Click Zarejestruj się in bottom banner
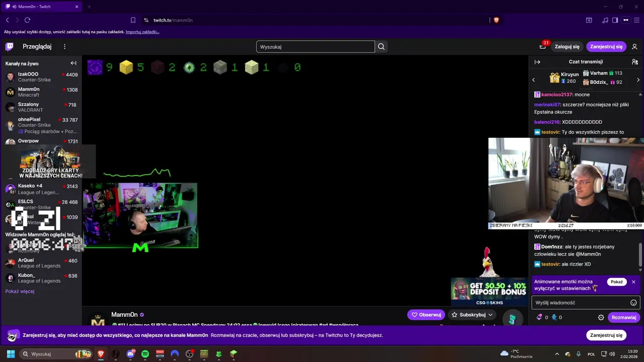 coord(606,335)
